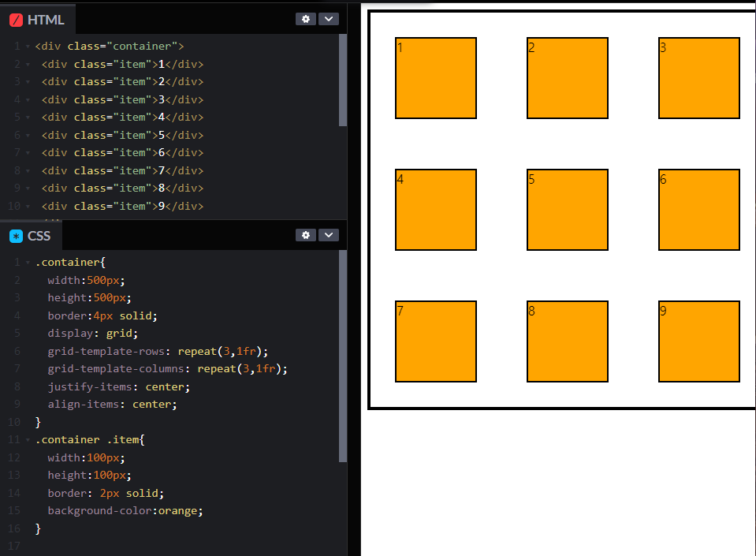
Task: Open HTML editor dropdown chevron
Action: point(329,19)
